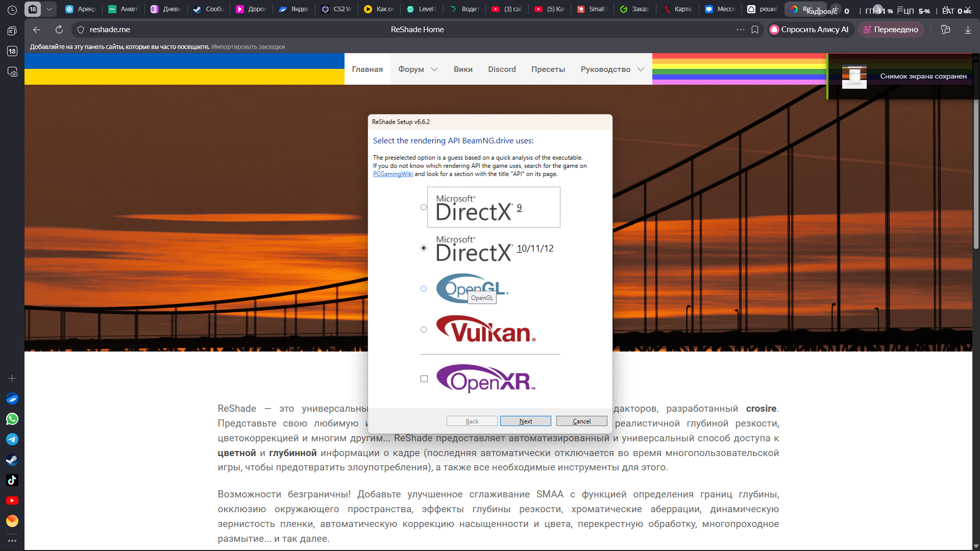This screenshot has width=980, height=551.
Task: Expand the Форум menu chevron
Action: click(x=434, y=69)
